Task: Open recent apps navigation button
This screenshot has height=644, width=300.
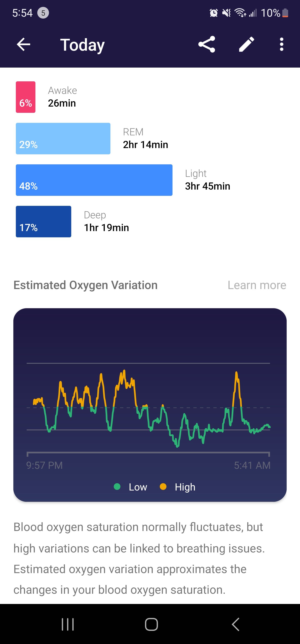Action: 68,624
